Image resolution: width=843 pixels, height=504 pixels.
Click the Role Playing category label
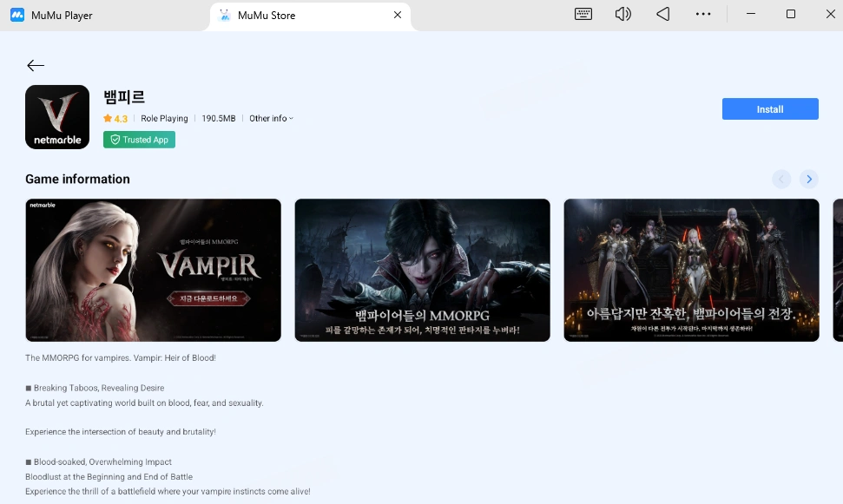click(164, 119)
